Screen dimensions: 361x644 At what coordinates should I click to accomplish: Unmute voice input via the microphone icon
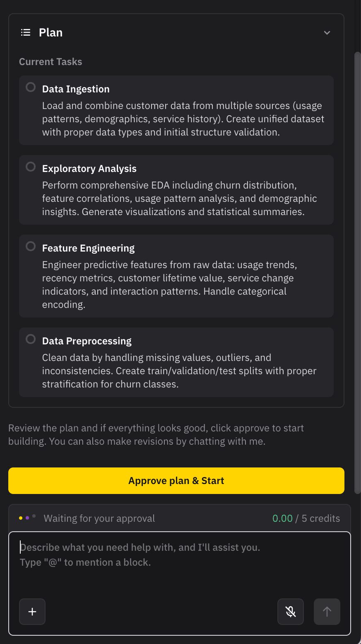[x=290, y=611]
